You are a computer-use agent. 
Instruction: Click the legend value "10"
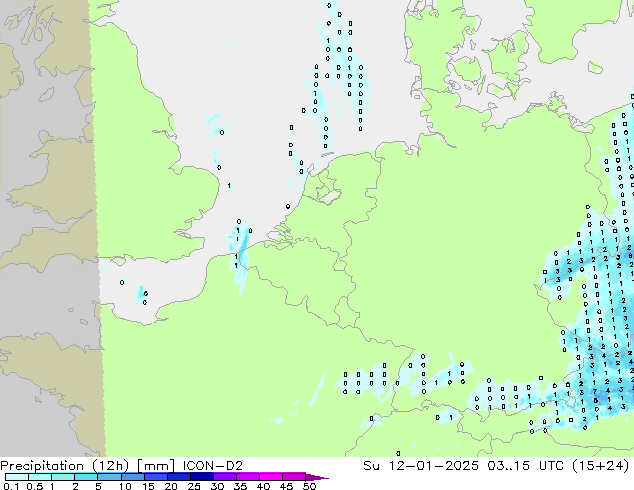pos(125,486)
